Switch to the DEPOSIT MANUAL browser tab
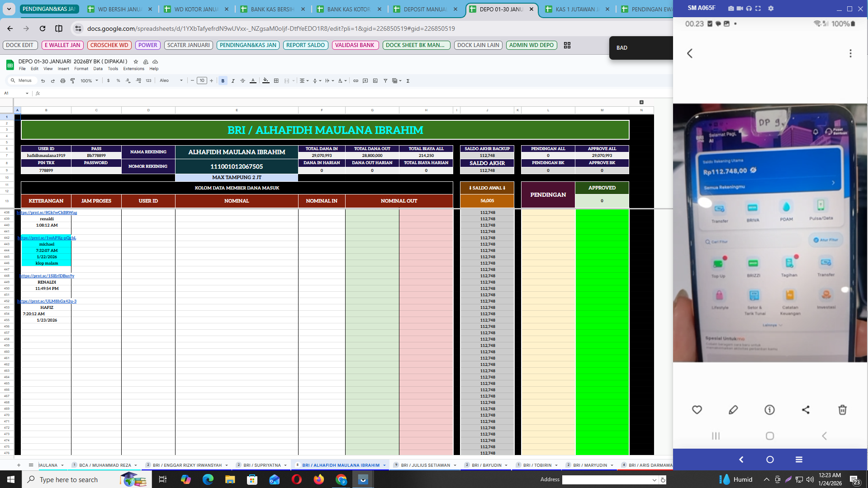This screenshot has width=868, height=488. [x=424, y=9]
